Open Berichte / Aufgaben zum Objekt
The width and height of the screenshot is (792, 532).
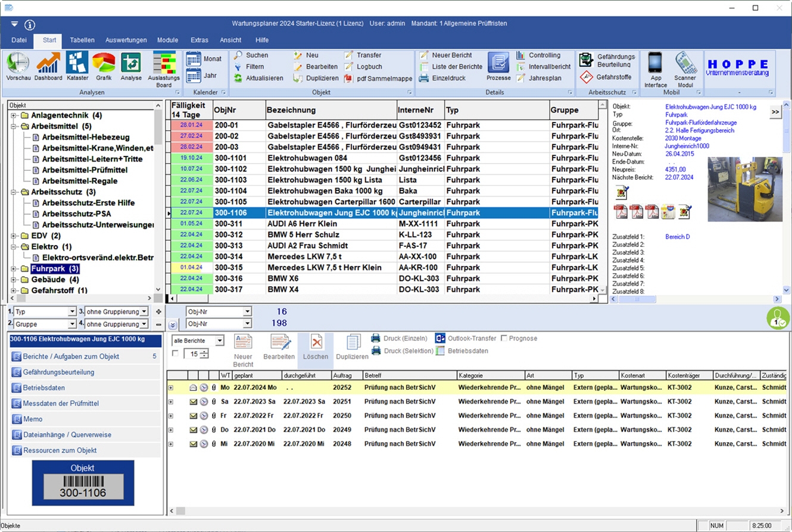[85, 356]
